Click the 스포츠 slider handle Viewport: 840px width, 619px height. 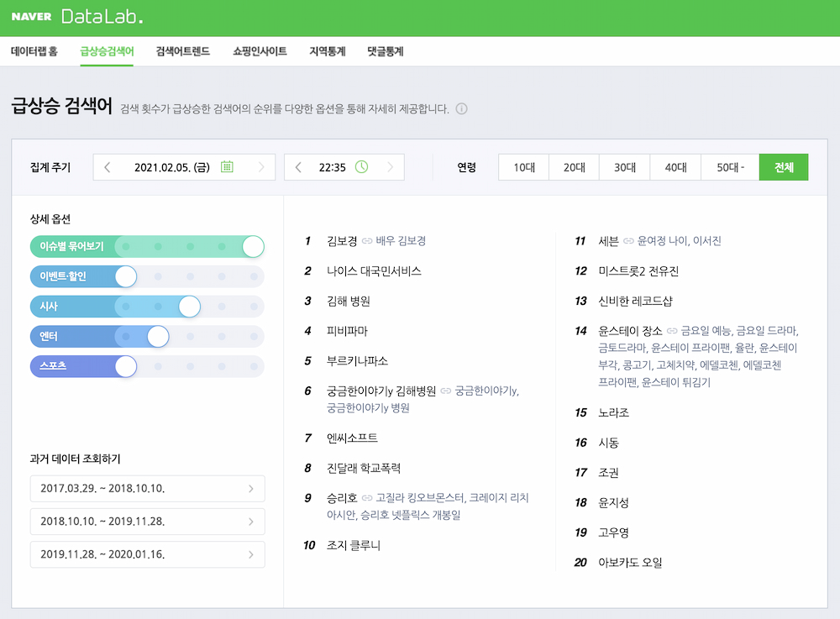[126, 366]
